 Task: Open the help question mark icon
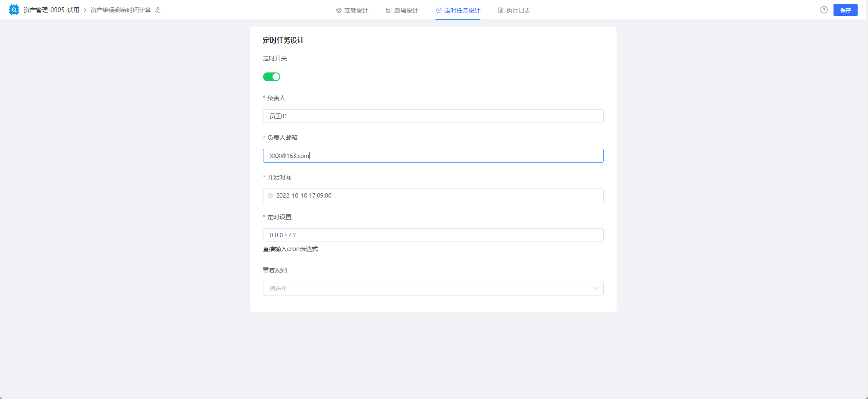pyautogui.click(x=824, y=10)
